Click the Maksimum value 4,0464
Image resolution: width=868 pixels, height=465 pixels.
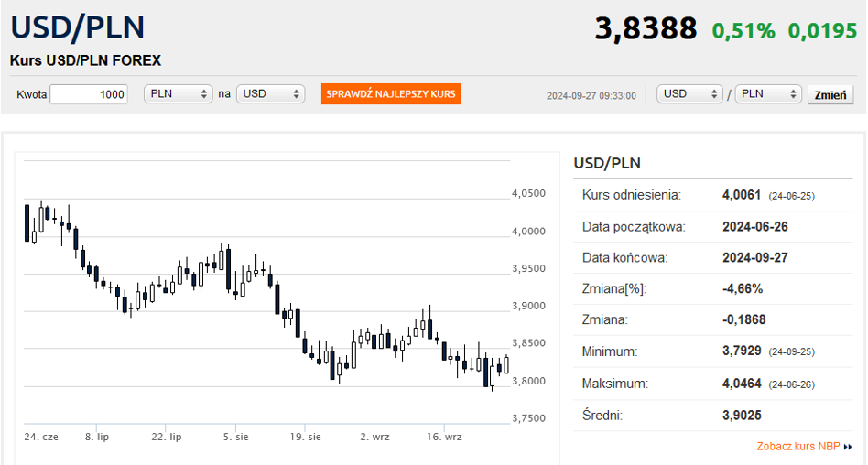tap(742, 384)
